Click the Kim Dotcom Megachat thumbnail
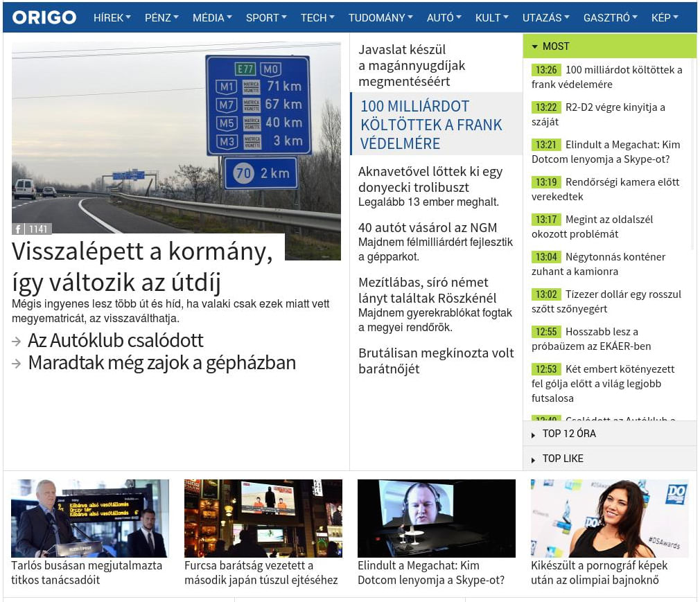The image size is (700, 602). click(436, 518)
